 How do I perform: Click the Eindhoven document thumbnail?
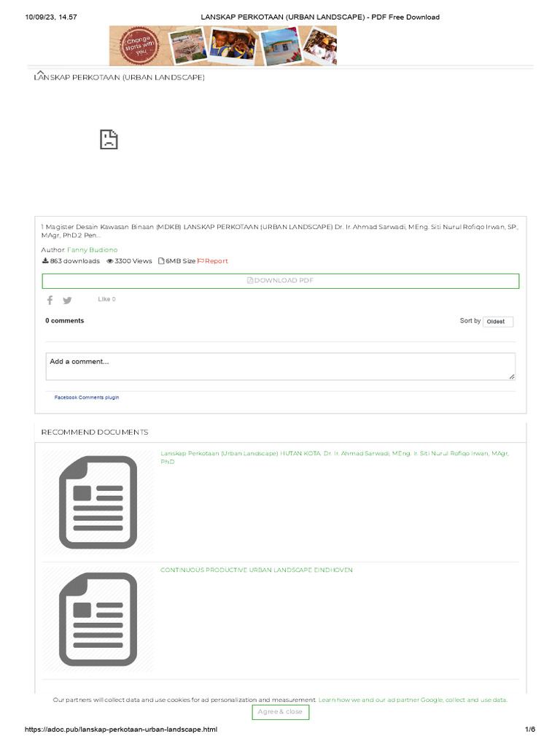point(98,619)
